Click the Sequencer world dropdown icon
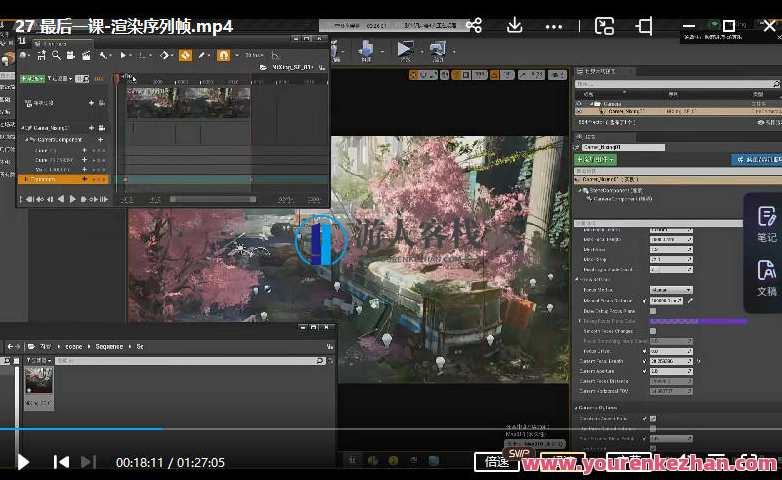782x480 pixels. coord(24,55)
